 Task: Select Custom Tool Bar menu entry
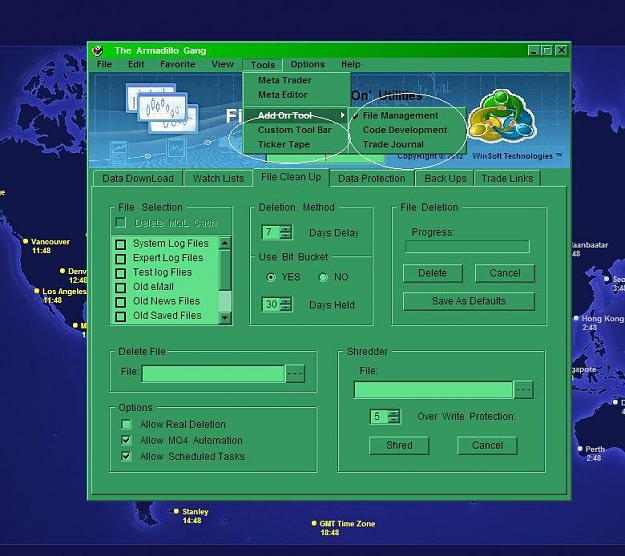pyautogui.click(x=296, y=130)
